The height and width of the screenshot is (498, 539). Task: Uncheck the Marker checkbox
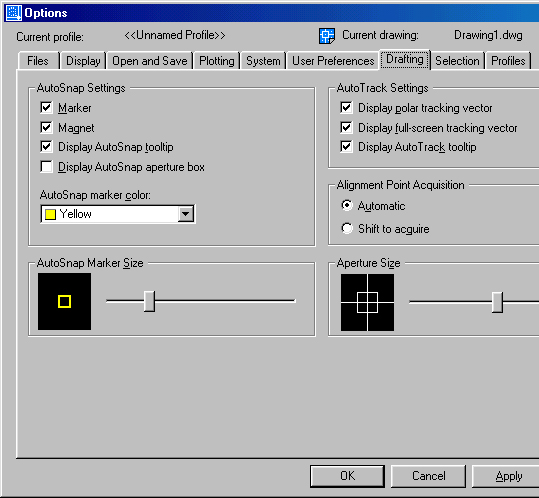tap(46, 108)
